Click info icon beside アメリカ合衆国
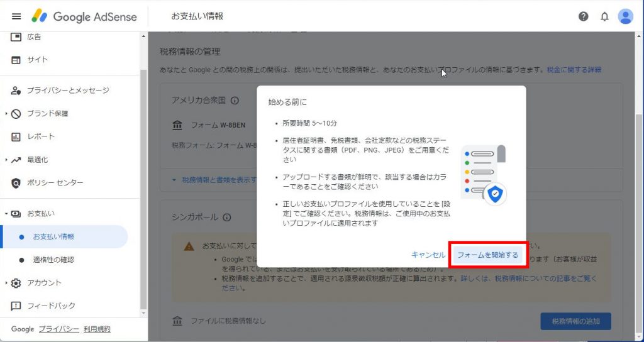Viewport: 644px width, 342px height. [235, 101]
